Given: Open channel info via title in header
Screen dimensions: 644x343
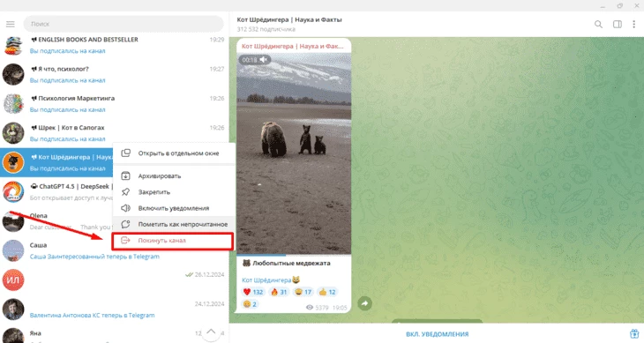Looking at the screenshot, I should (289, 19).
